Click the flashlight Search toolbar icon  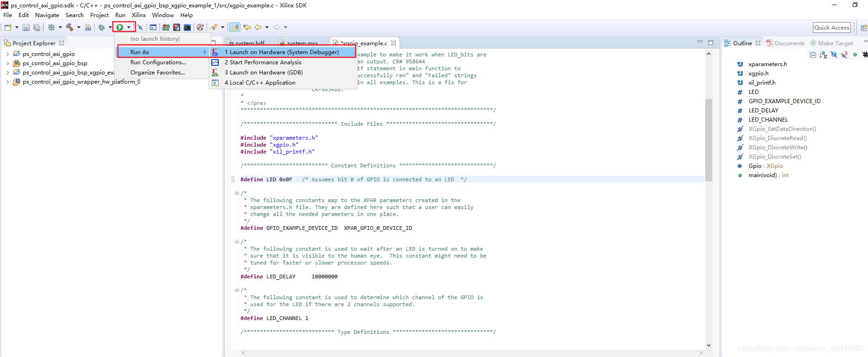pos(214,27)
